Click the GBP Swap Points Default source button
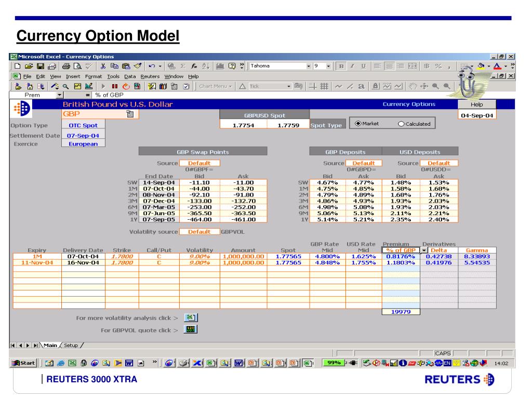This screenshot has width=532, height=399. [x=199, y=163]
